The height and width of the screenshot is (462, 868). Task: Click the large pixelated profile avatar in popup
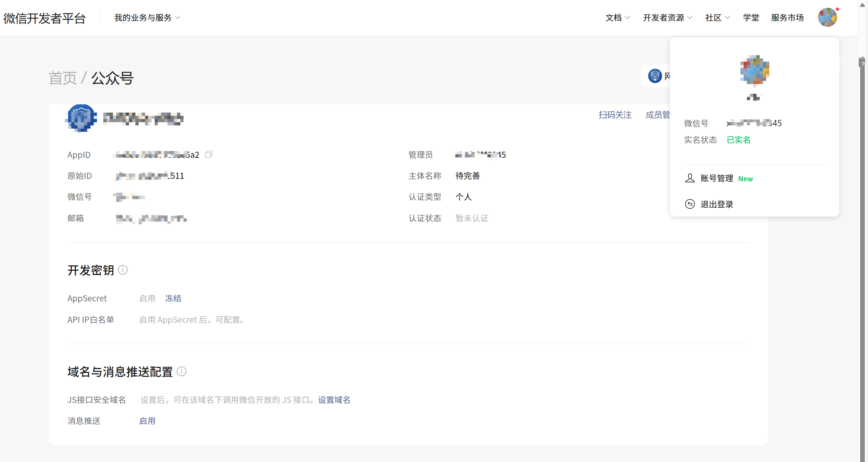(x=754, y=70)
